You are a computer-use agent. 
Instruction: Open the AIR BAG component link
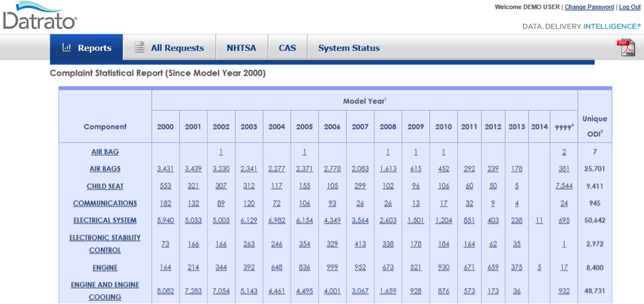[x=105, y=152]
